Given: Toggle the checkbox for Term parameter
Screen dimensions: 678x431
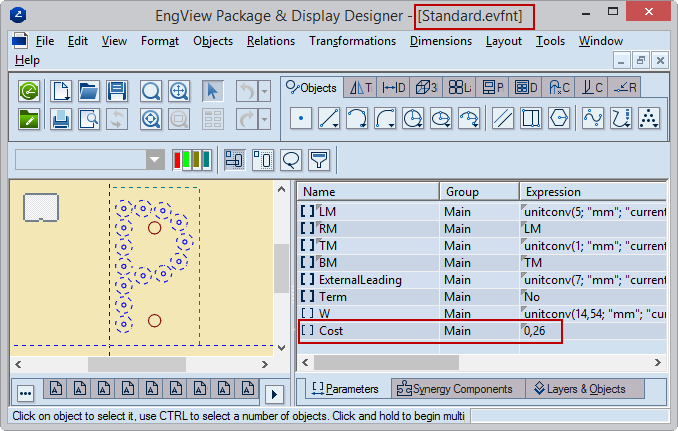Looking at the screenshot, I should (x=307, y=297).
